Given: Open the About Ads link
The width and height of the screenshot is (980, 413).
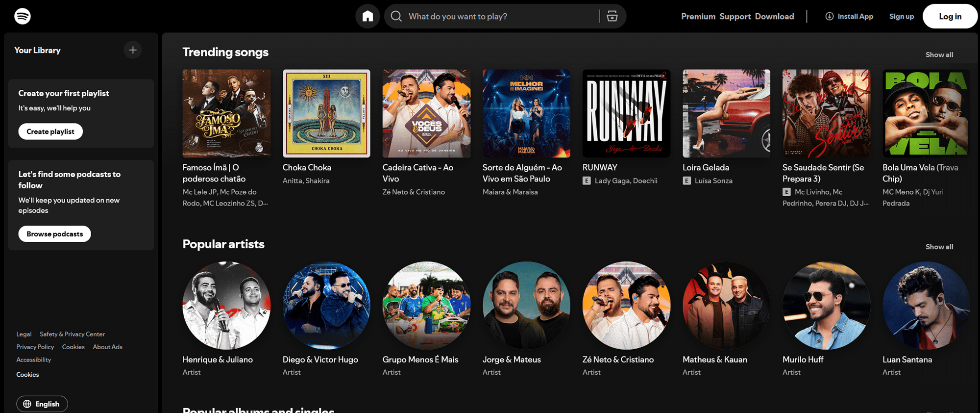Looking at the screenshot, I should [107, 347].
